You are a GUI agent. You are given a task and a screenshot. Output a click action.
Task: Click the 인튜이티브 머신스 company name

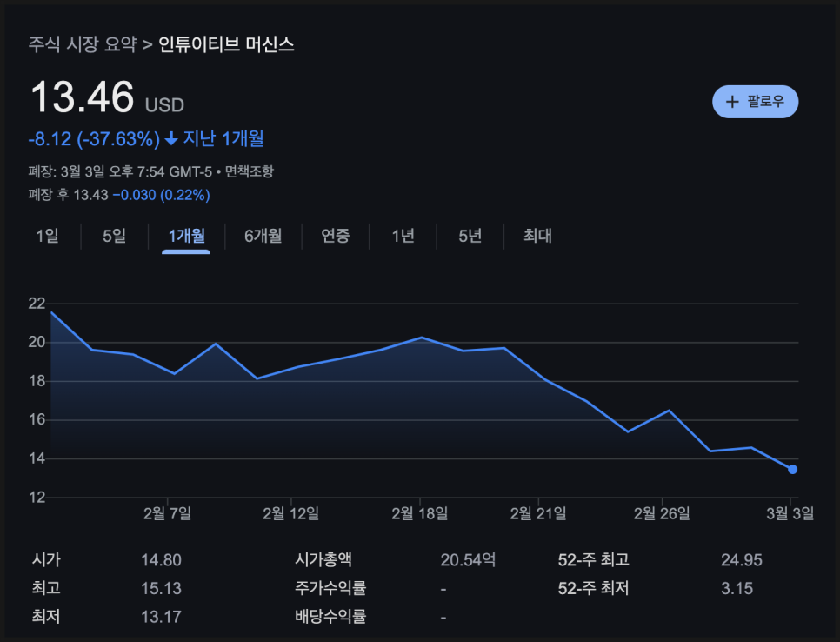pos(226,44)
